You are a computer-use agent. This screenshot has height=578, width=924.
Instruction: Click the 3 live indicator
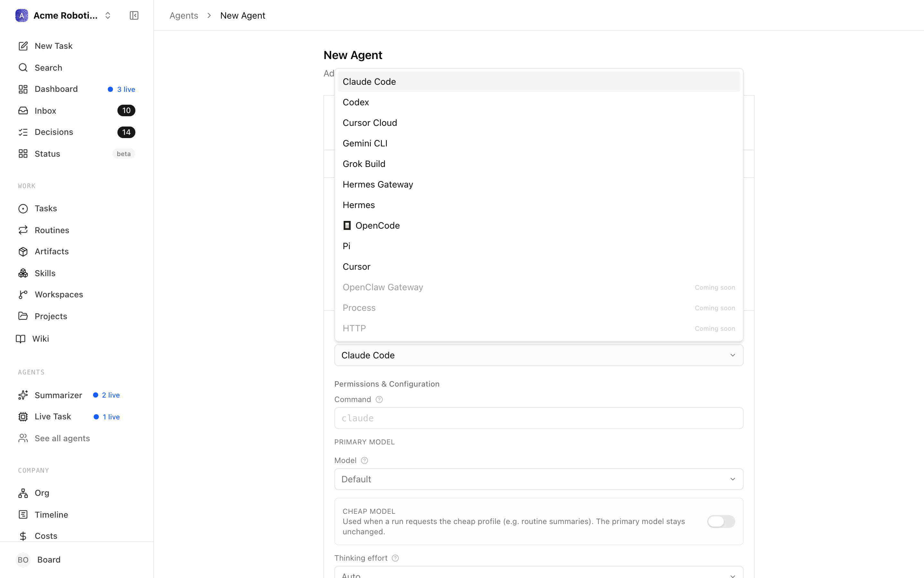121,89
